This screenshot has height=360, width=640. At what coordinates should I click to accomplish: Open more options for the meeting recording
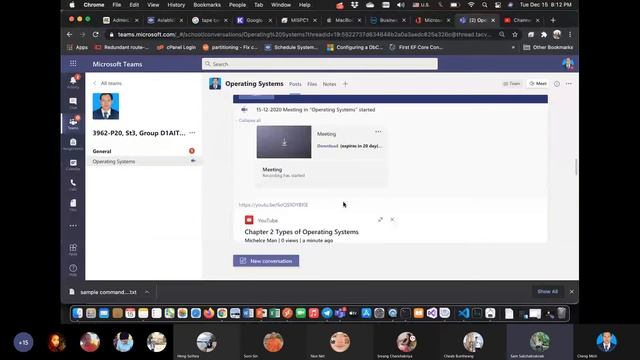click(378, 132)
